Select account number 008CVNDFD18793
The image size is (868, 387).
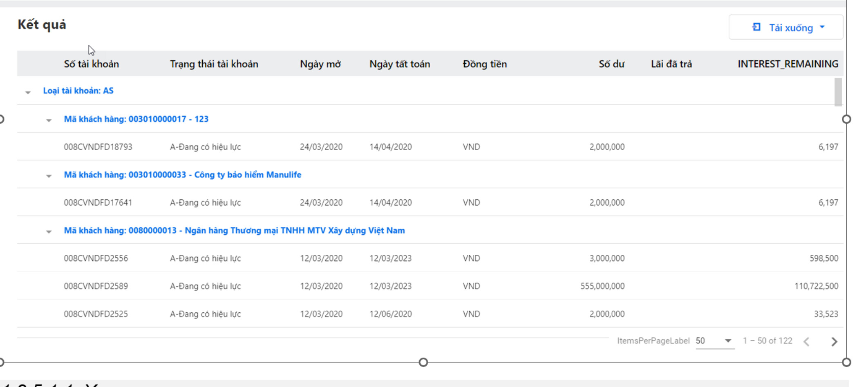(x=98, y=147)
